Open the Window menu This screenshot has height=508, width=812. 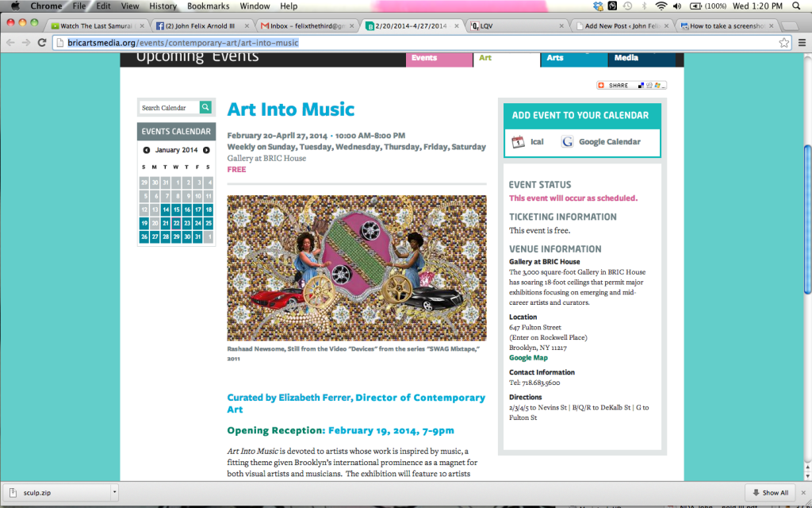click(x=255, y=6)
